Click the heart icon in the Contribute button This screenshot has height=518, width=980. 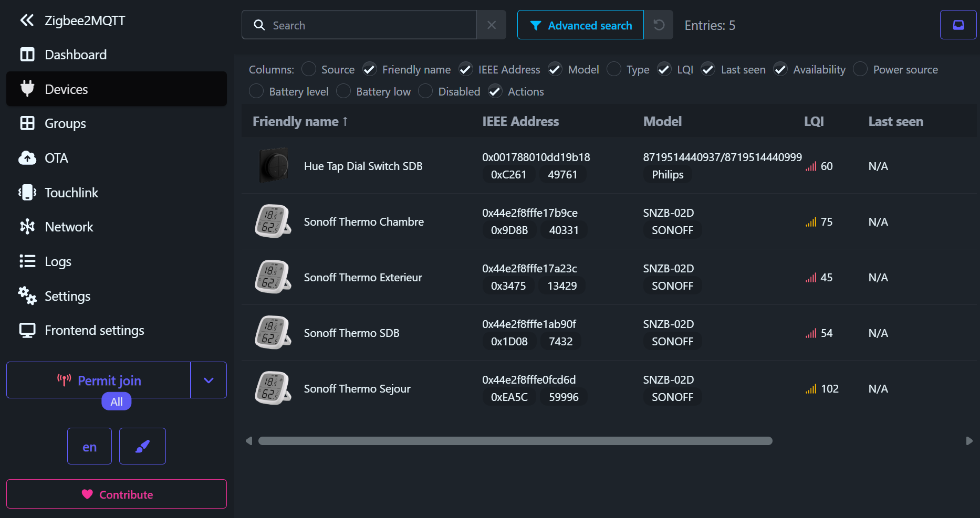click(x=87, y=494)
